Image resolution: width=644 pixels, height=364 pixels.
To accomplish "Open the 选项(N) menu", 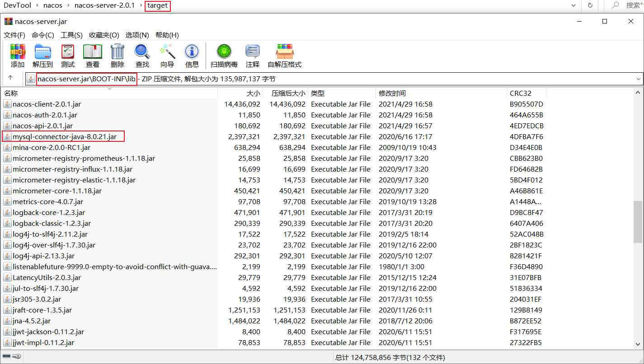I will pyautogui.click(x=137, y=35).
